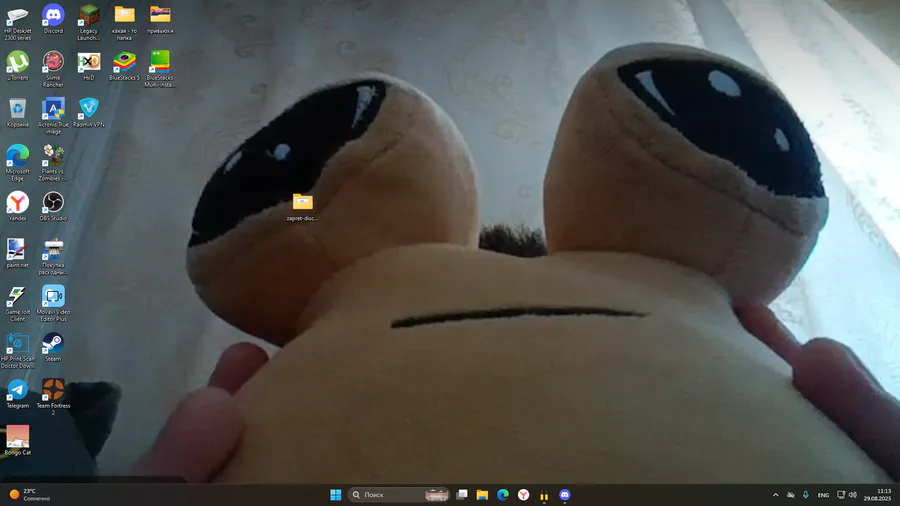Screen dimensions: 900x506
Task: Change the input language ENG indicator
Action: point(823,495)
